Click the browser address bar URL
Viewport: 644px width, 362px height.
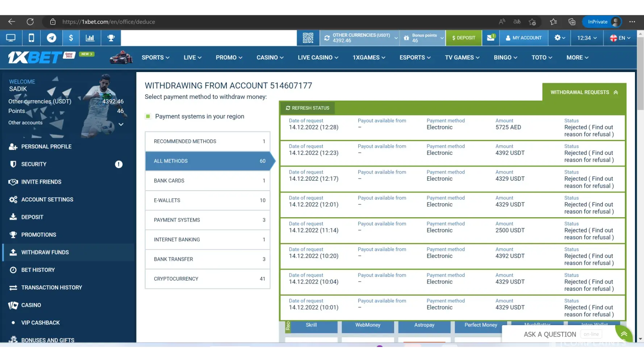coord(109,22)
